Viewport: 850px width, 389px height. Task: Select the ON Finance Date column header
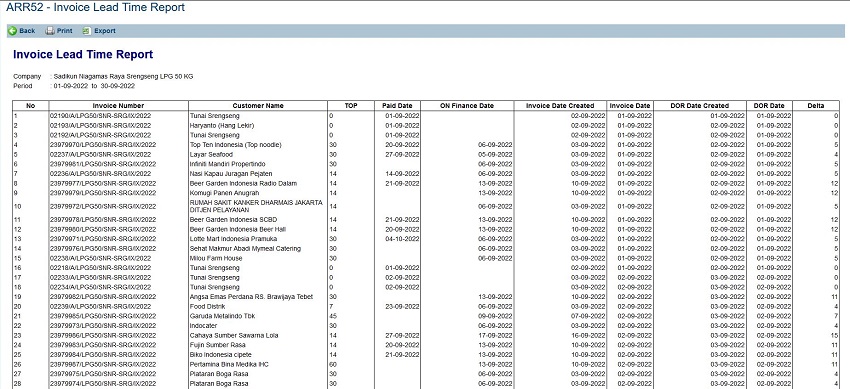(x=467, y=106)
